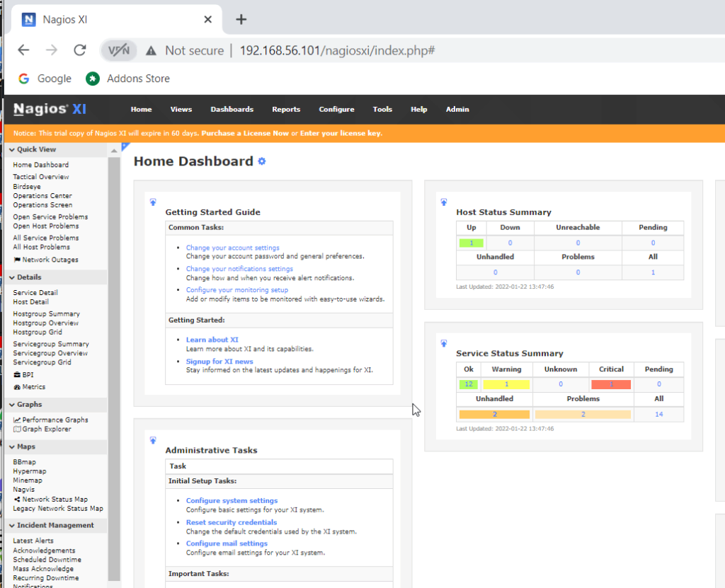Open Configure your monitoring setup link
Viewport: 725px width, 588px height.
tap(236, 290)
